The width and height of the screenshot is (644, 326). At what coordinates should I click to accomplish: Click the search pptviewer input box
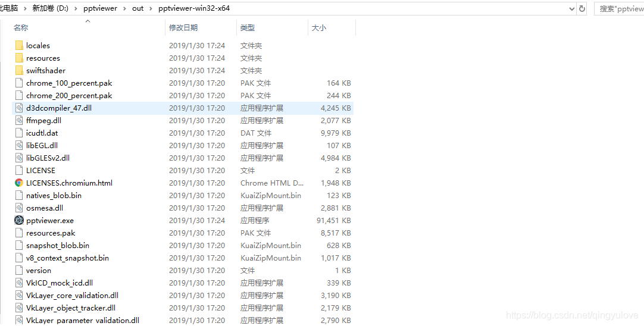(619, 8)
